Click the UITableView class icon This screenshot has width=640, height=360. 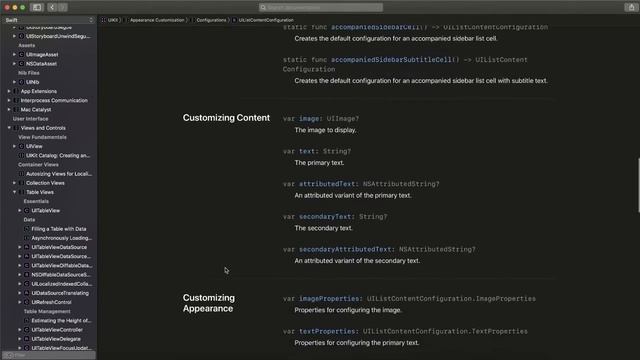[27, 210]
